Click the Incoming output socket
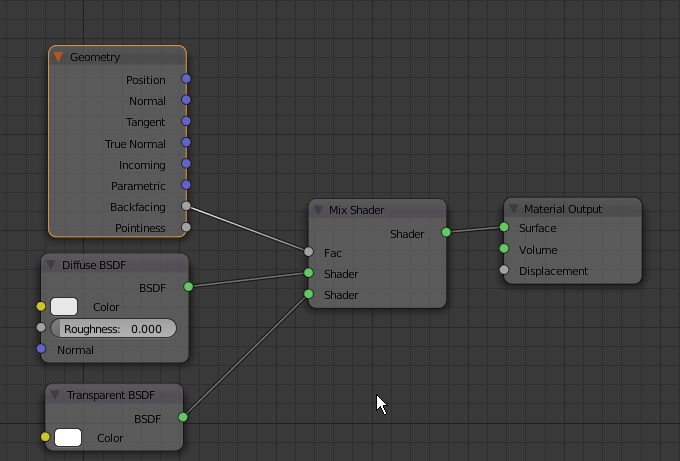 pos(186,163)
